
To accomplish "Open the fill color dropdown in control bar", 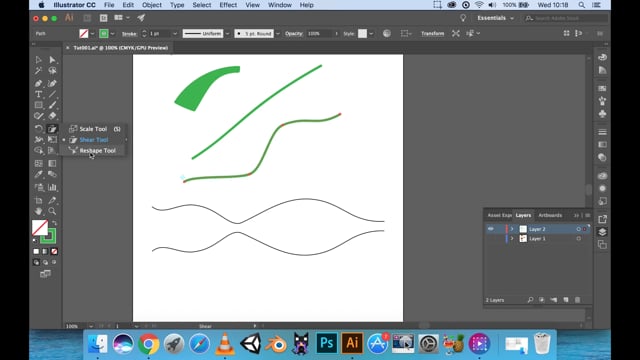I will coord(93,34).
